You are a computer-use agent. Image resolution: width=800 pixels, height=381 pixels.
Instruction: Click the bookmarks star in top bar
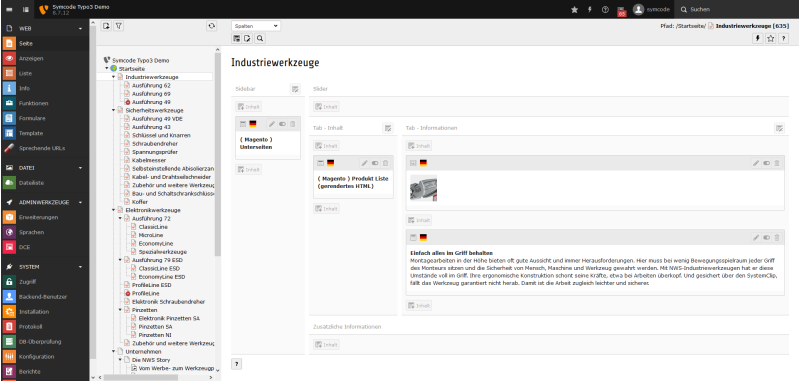[x=574, y=9]
